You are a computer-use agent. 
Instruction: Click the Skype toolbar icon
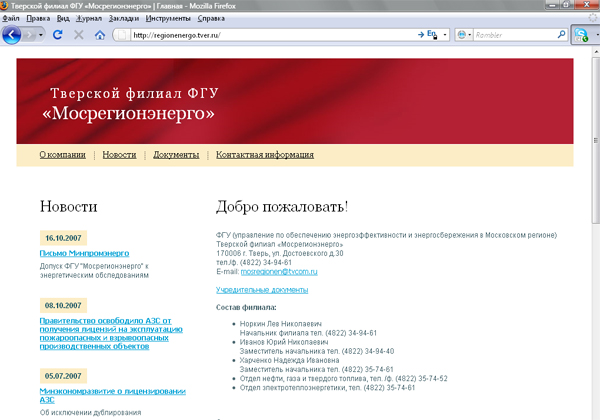(581, 35)
